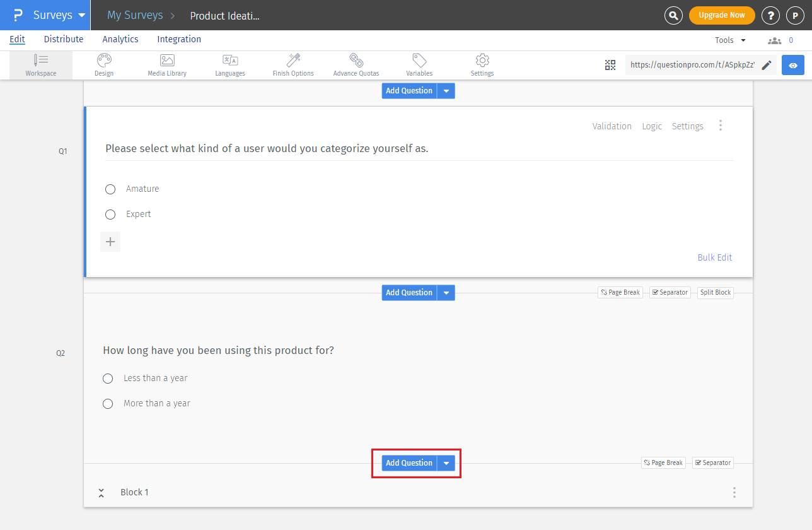812x530 pixels.
Task: Preview survey with eye button
Action: click(793, 65)
